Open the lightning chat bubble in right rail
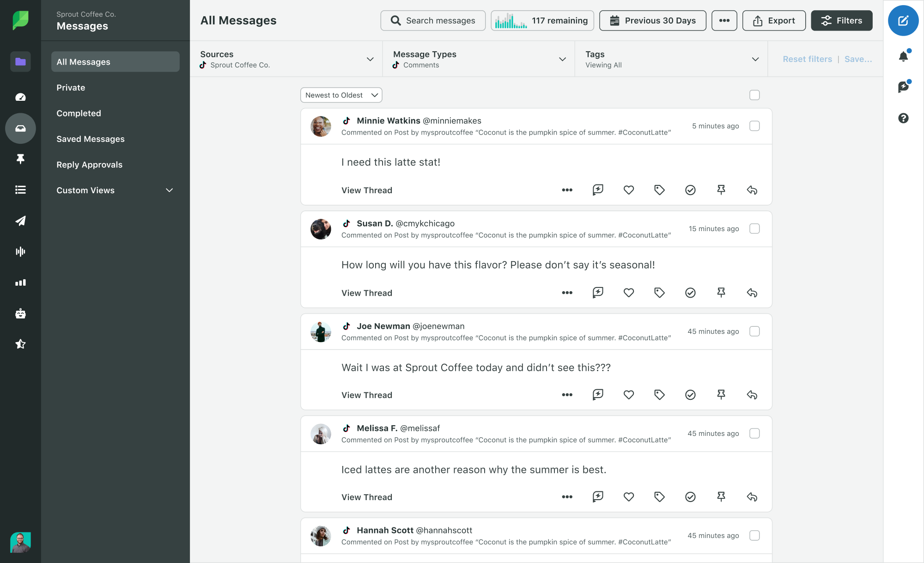The image size is (924, 563). click(x=903, y=87)
